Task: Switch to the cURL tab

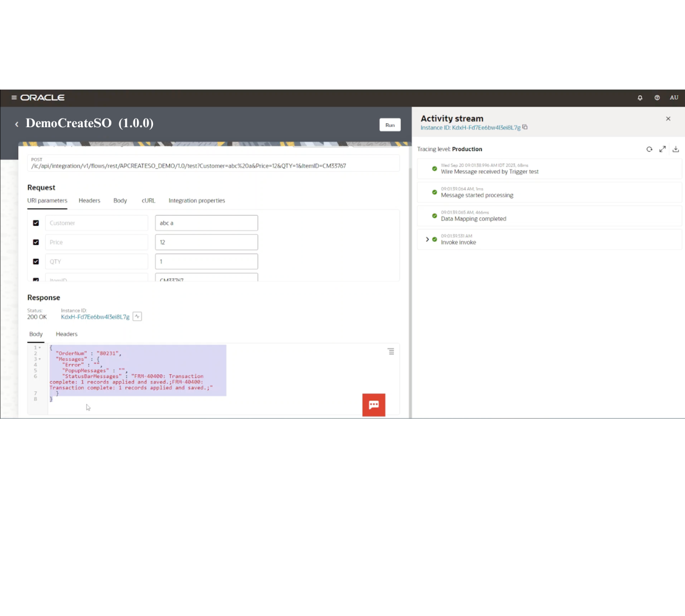Action: 148,201
